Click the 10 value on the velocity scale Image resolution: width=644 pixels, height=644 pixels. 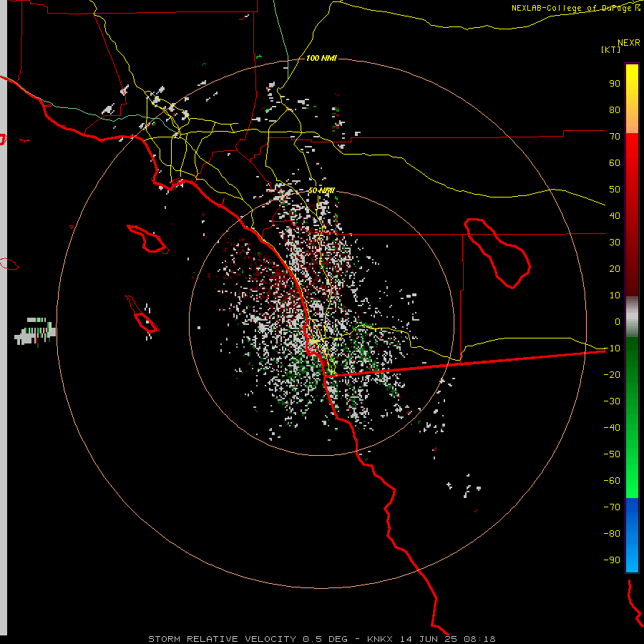(x=615, y=296)
